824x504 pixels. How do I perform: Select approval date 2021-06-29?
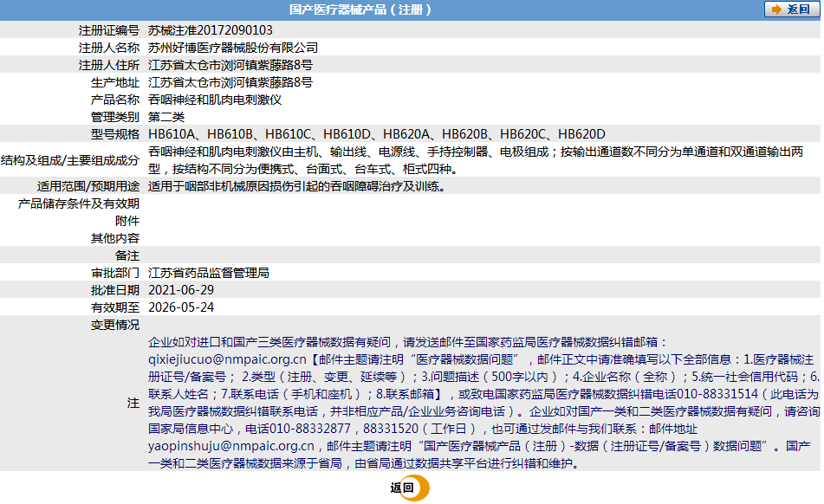[181, 290]
